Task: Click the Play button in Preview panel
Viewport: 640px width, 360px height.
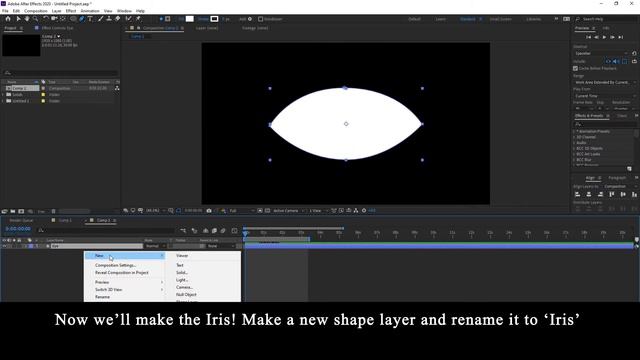Action: 604,37
